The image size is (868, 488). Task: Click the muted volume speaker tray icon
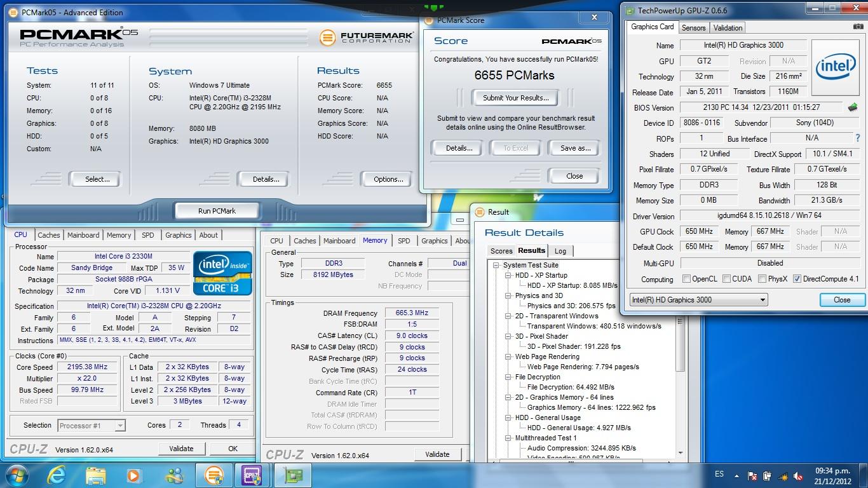tap(797, 475)
